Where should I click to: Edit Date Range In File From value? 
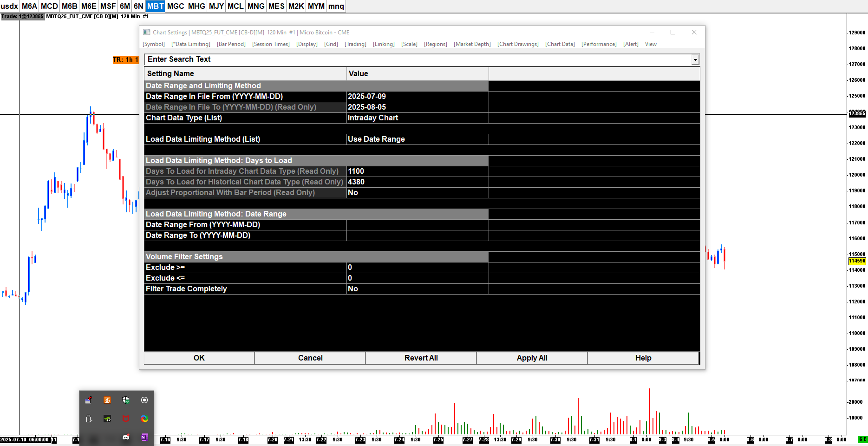(418, 97)
